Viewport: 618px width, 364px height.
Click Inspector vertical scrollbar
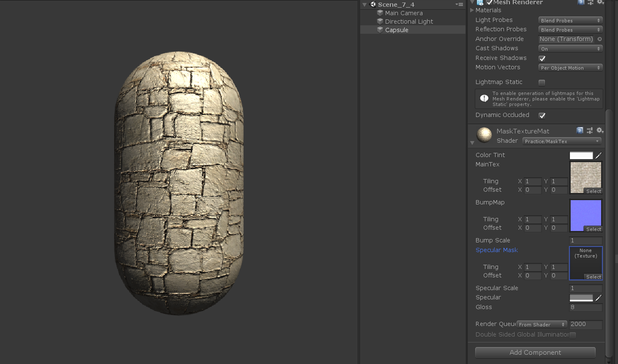click(x=609, y=234)
